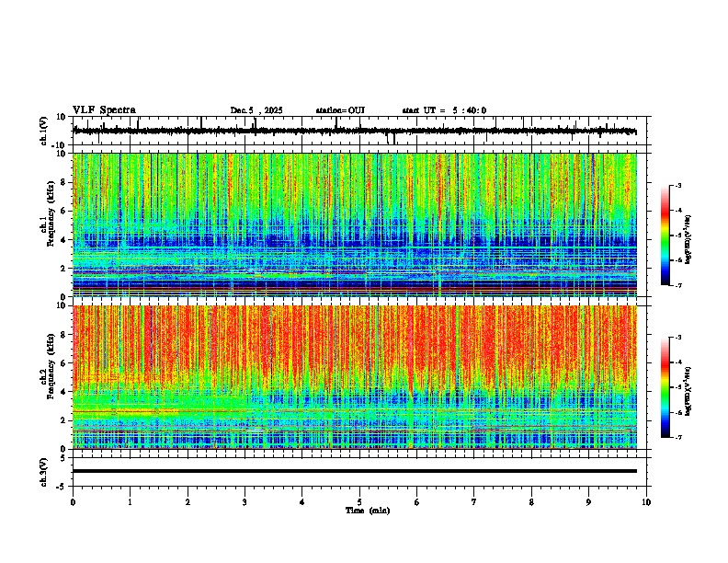Click the time axis tick "7"
The image size is (728, 563).
(x=474, y=502)
